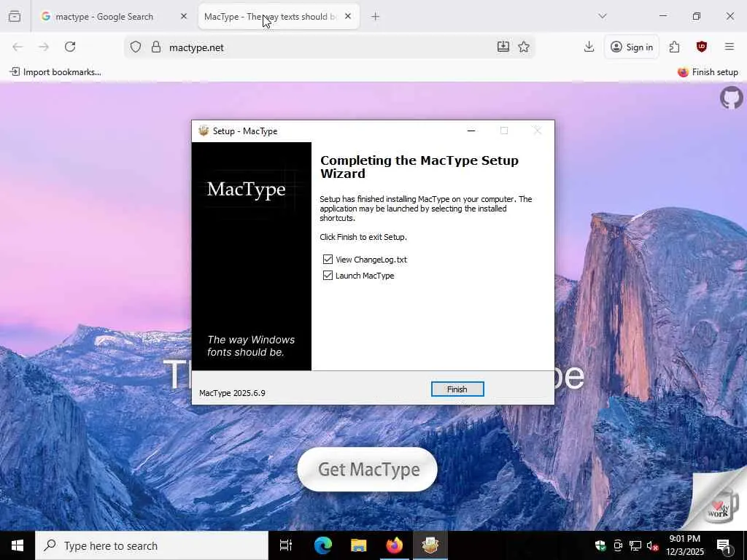Viewport: 747px width, 560px height.
Task: Click the MacType installer icon in title bar
Action: 204,131
